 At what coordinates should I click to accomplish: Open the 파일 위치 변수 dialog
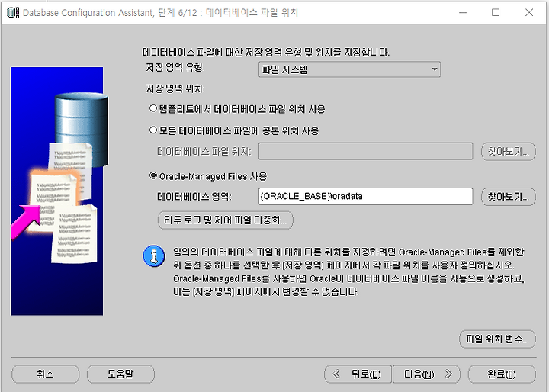497,339
